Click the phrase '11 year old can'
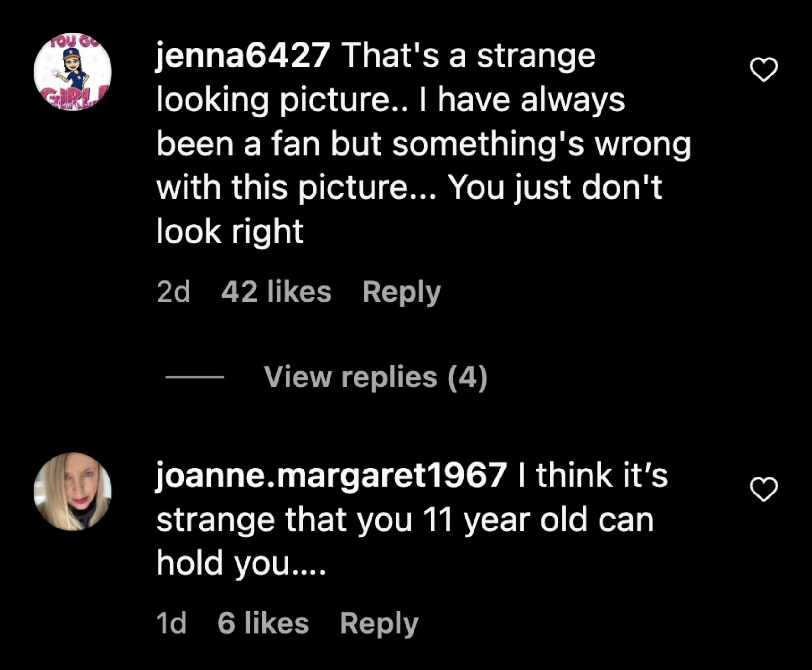812x670 pixels. point(538,520)
